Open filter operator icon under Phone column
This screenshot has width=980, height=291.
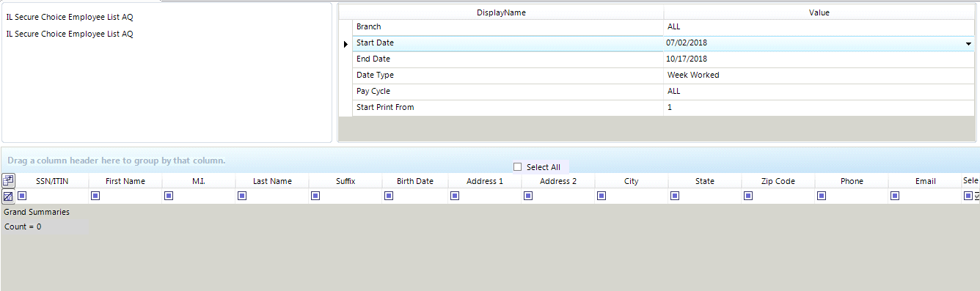[822, 196]
